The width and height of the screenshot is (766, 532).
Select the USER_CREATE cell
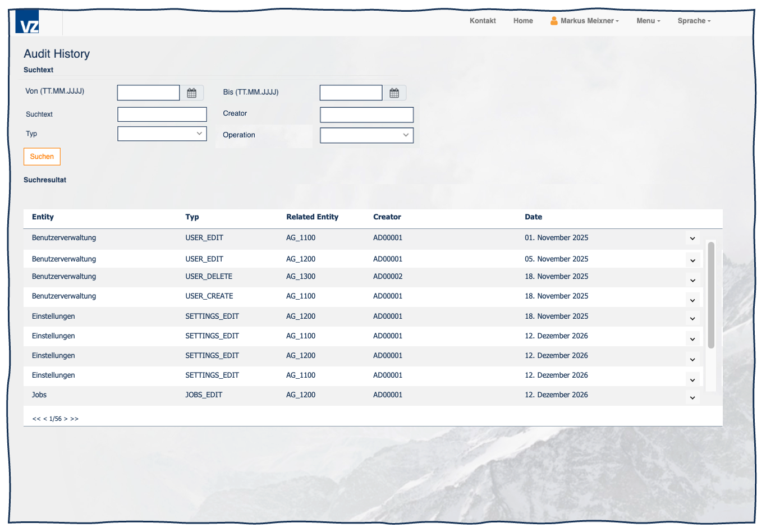pos(209,296)
